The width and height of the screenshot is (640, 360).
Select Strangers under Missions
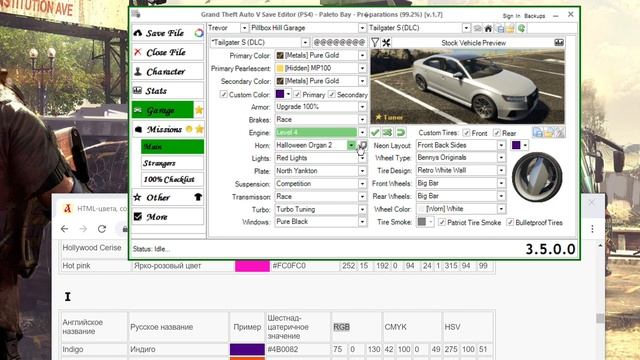(x=172, y=163)
